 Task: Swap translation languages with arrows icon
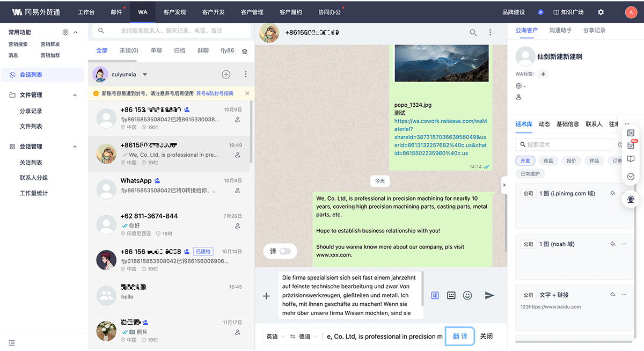point(292,337)
